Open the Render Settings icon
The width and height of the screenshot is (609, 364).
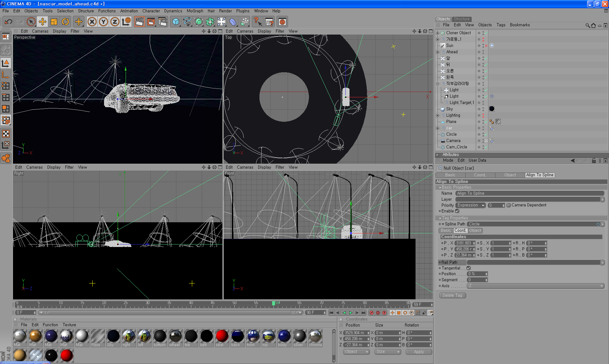point(162,22)
